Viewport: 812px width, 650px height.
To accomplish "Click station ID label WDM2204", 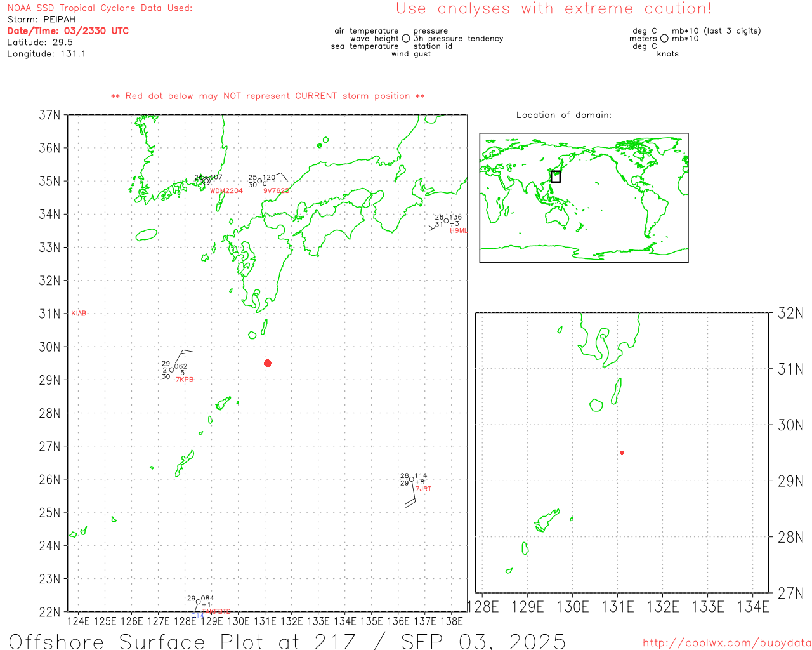I will click(x=226, y=191).
